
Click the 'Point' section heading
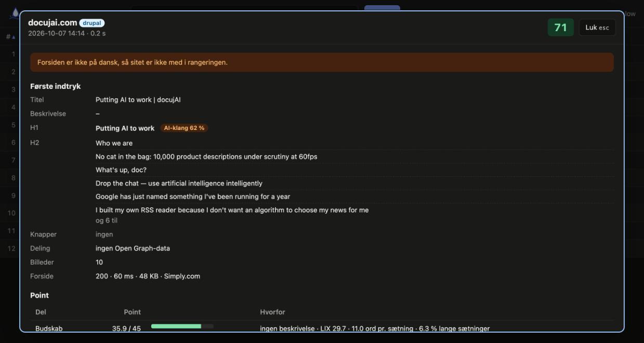(40, 296)
